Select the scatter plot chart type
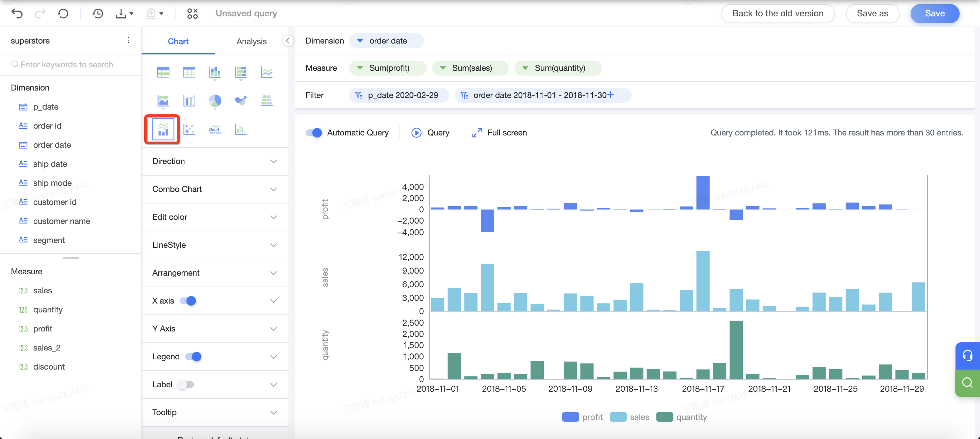The height and width of the screenshot is (439, 980). pyautogui.click(x=189, y=129)
